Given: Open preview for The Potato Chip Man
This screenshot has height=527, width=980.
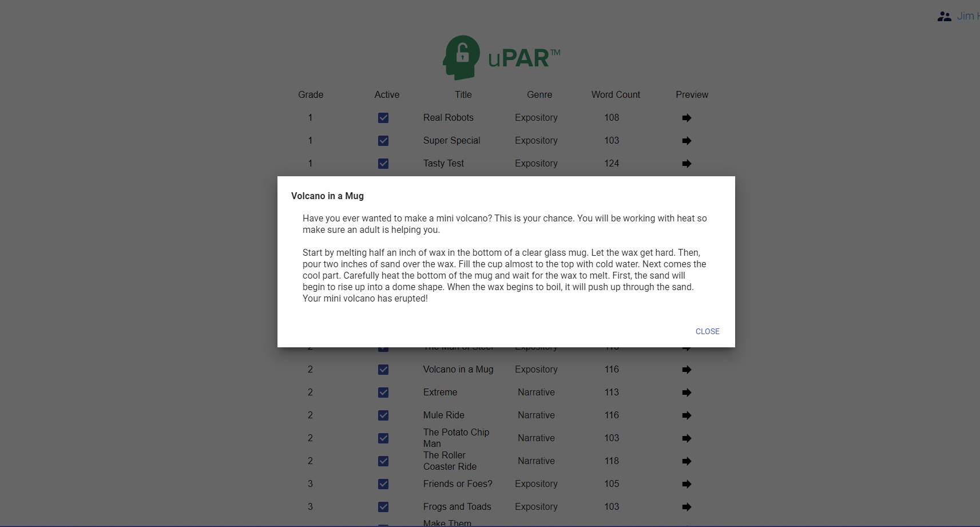Looking at the screenshot, I should [x=686, y=438].
